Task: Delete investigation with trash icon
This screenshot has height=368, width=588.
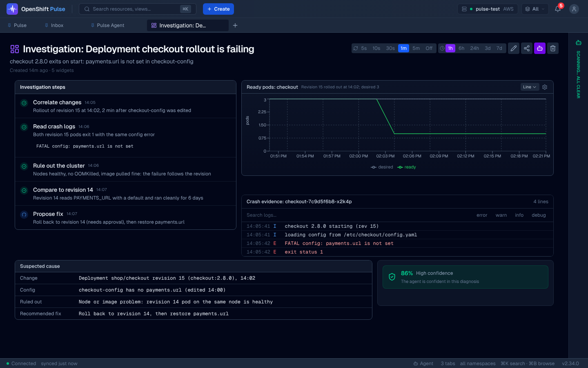Action: [553, 48]
